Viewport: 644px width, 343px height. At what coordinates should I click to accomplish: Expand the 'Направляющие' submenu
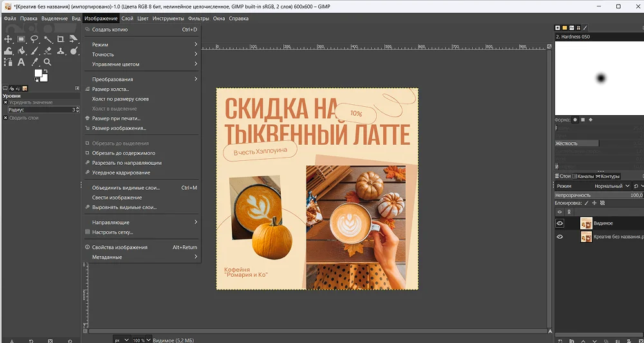click(142, 223)
